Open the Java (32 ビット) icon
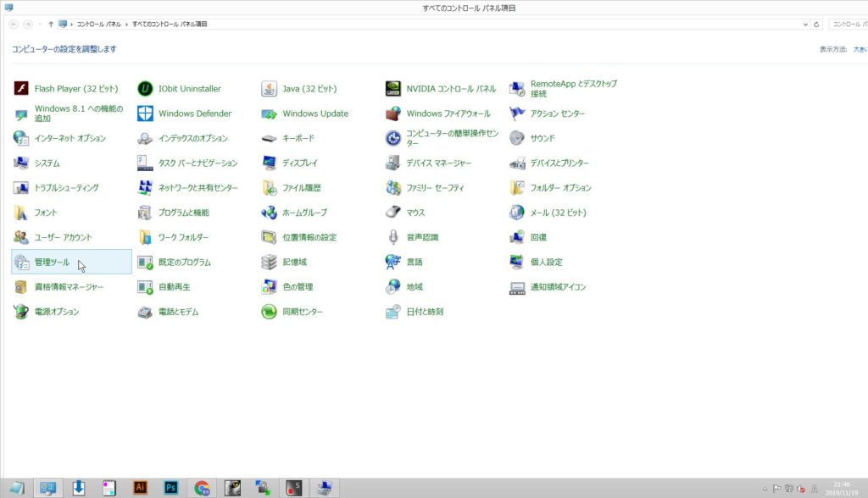 pos(269,89)
